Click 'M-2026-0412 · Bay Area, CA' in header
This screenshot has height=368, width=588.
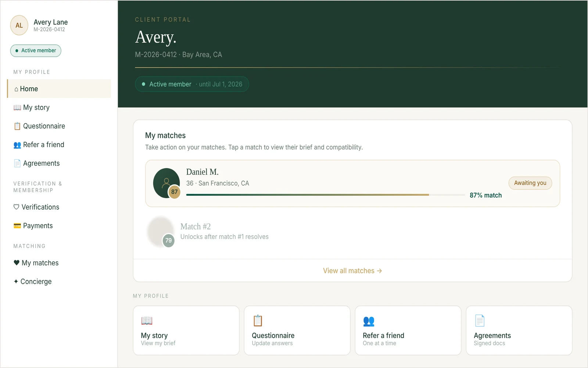pyautogui.click(x=179, y=54)
